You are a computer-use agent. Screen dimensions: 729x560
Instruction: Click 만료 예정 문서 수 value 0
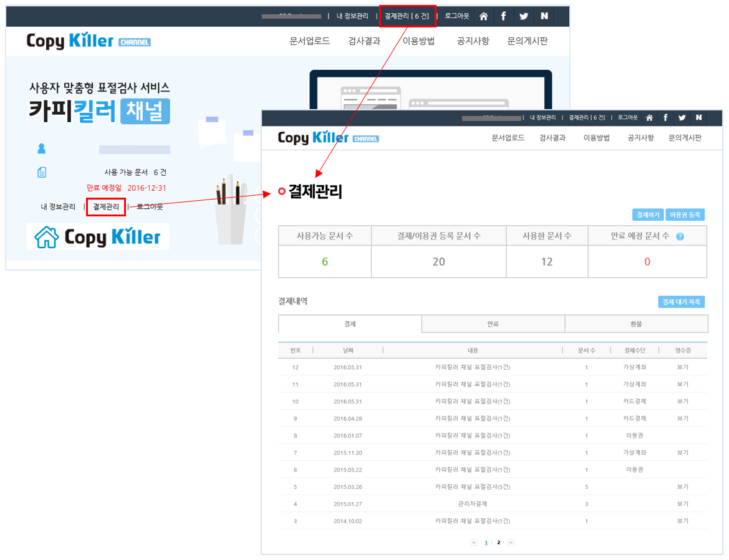point(647,262)
